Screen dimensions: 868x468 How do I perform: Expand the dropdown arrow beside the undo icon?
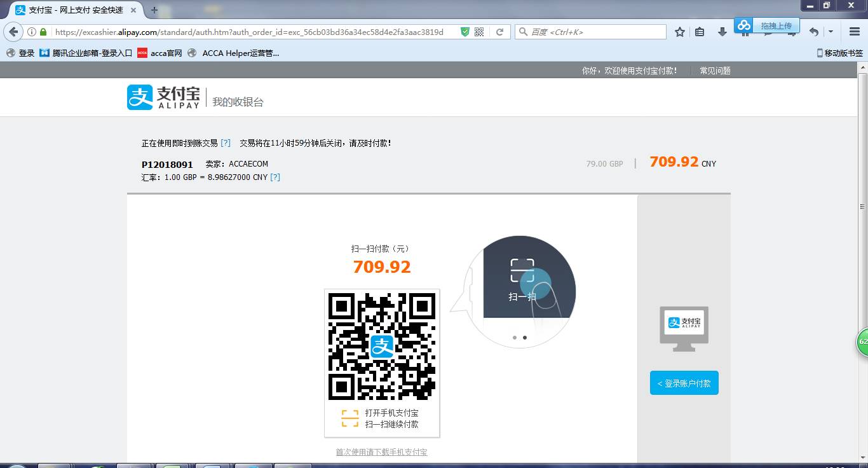point(831,32)
